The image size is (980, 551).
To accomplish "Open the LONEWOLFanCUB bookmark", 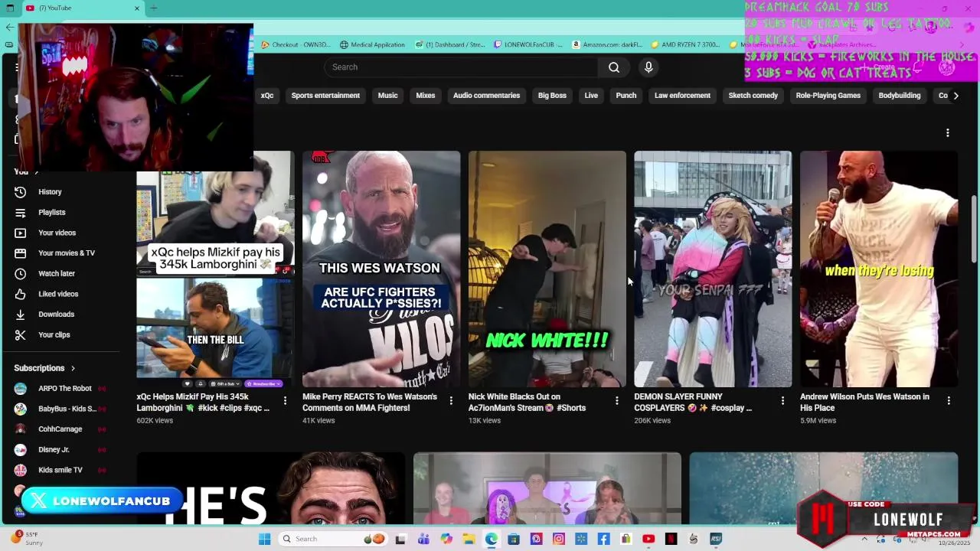I will pos(528,44).
